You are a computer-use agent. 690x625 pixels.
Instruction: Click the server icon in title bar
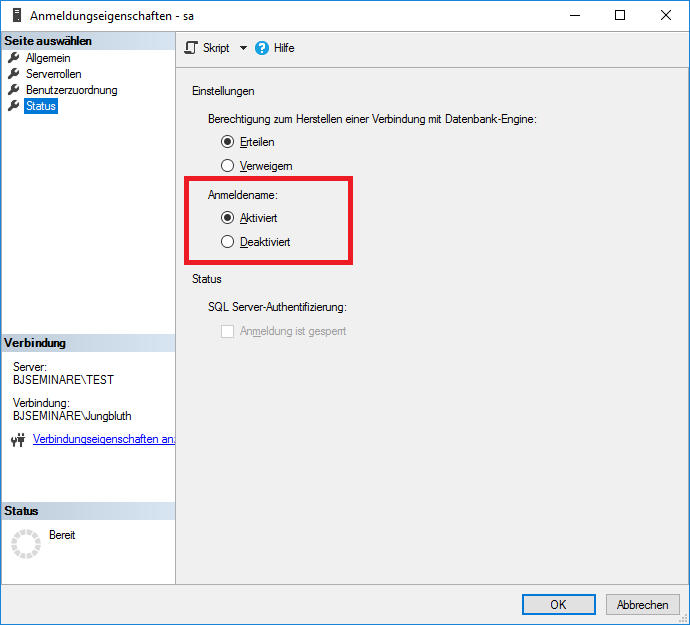point(15,15)
